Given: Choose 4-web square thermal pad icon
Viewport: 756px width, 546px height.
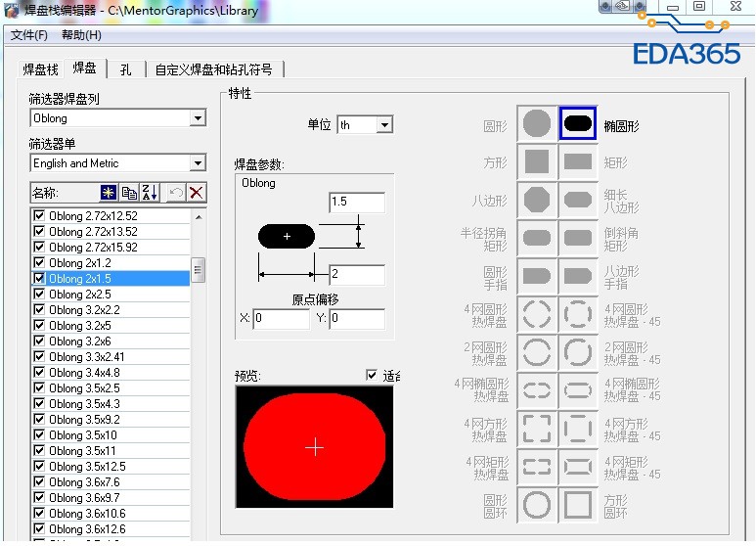Looking at the screenshot, I should pos(537,429).
